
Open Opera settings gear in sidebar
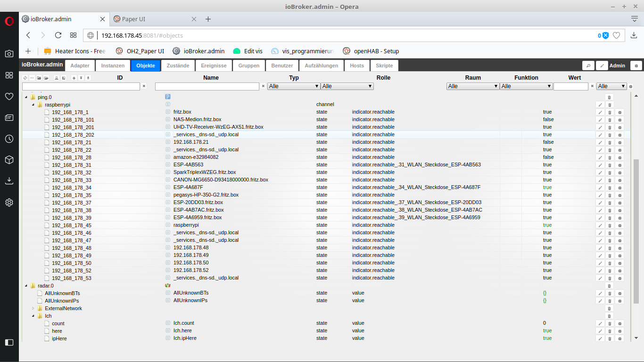9,202
